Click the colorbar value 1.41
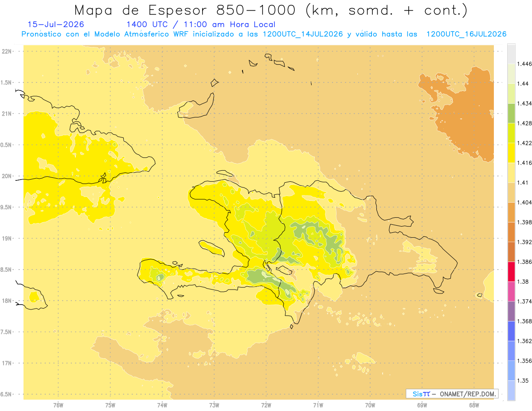This screenshot has width=532, height=411. (523, 183)
